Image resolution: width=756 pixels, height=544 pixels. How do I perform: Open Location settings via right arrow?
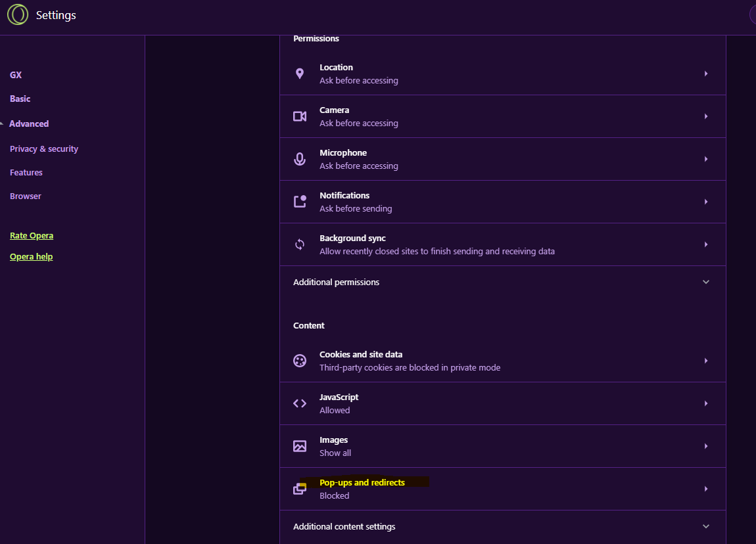coord(706,74)
